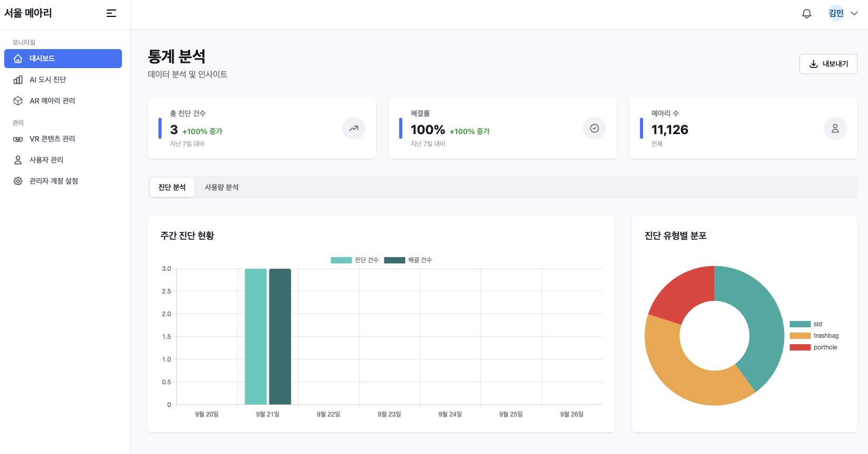Click the dark teal 해결 건수 bar for 9월 21일
This screenshot has width=868, height=454.
[x=280, y=337]
